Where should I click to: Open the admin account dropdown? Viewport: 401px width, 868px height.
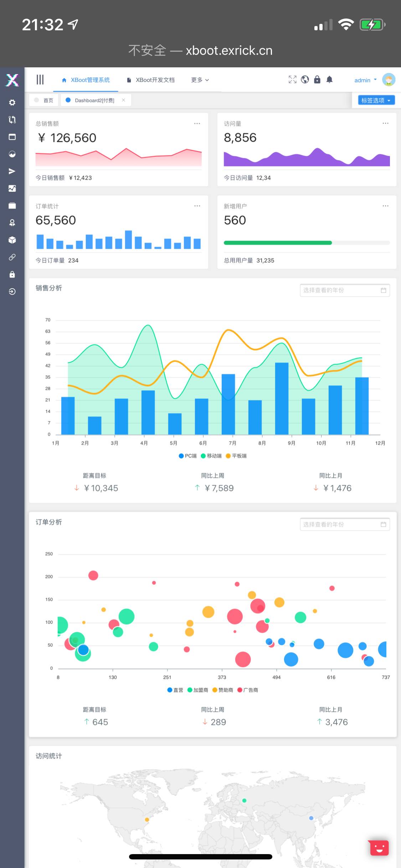366,80
